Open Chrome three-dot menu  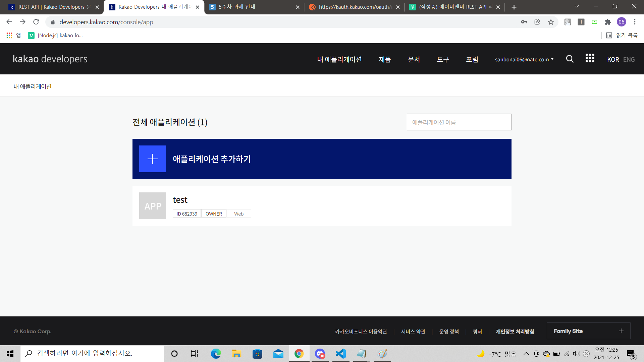click(635, 22)
